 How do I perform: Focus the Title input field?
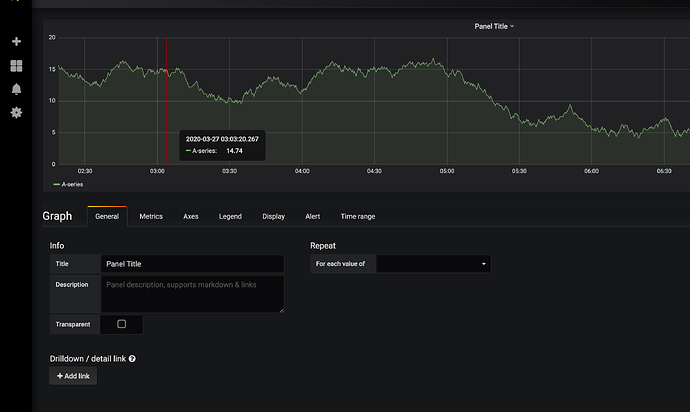(x=192, y=264)
